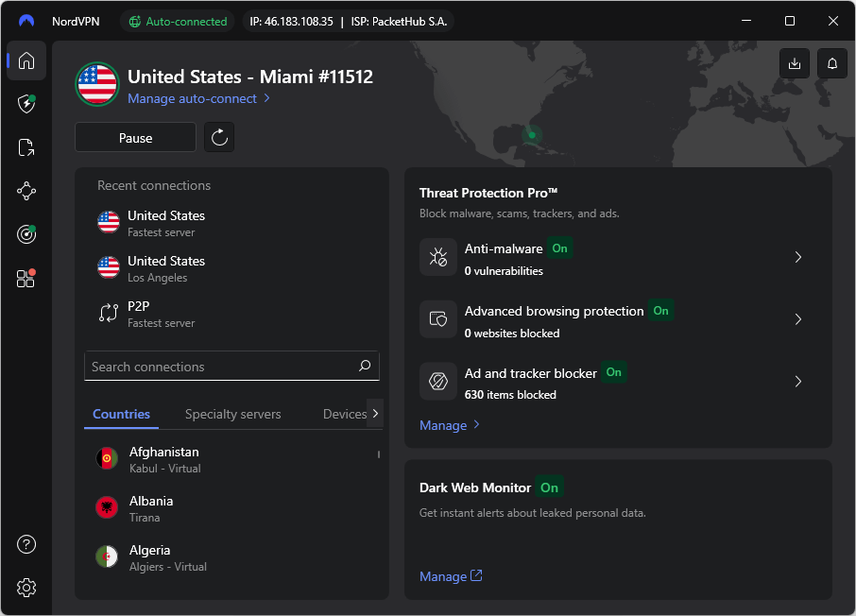Image resolution: width=856 pixels, height=616 pixels.
Task: Switch to the Specialty servers tab
Action: click(232, 414)
